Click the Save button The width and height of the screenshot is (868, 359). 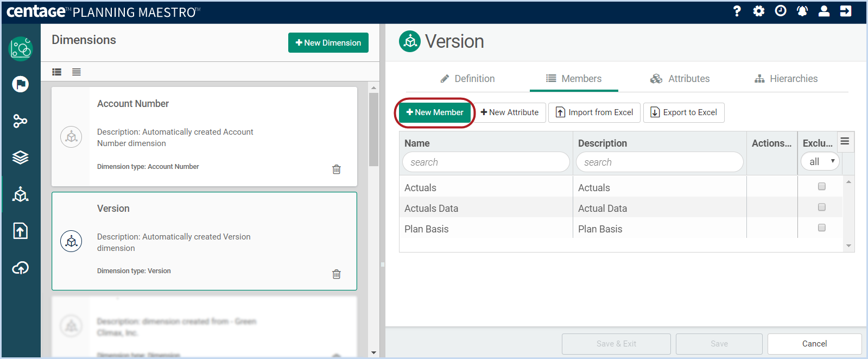(x=719, y=344)
